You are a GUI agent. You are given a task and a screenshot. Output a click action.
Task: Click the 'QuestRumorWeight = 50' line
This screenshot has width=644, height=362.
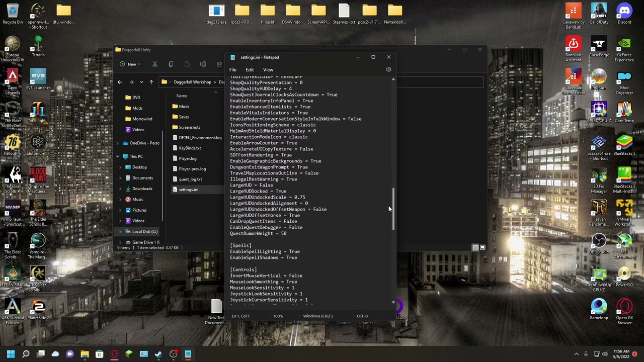[258, 233]
